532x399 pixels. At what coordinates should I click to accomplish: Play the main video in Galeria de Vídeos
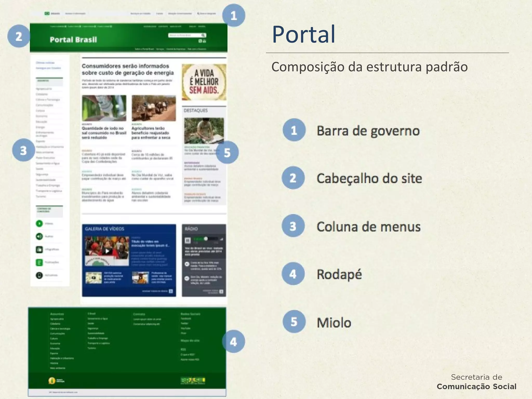(107, 251)
